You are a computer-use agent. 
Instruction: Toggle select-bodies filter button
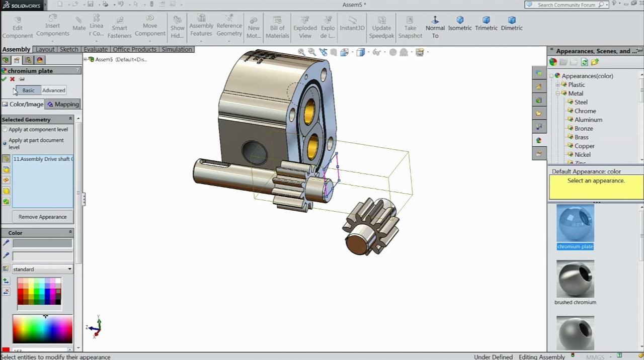point(6,191)
